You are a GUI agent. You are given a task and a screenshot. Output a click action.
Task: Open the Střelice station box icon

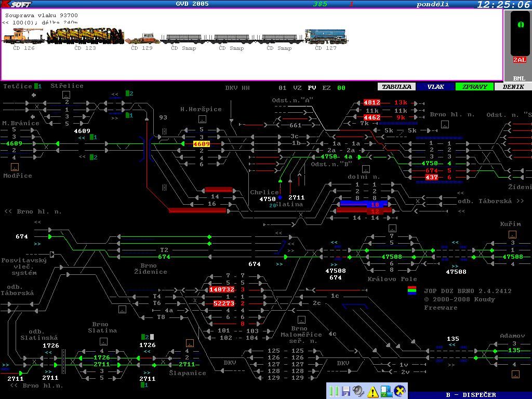[x=66, y=95]
